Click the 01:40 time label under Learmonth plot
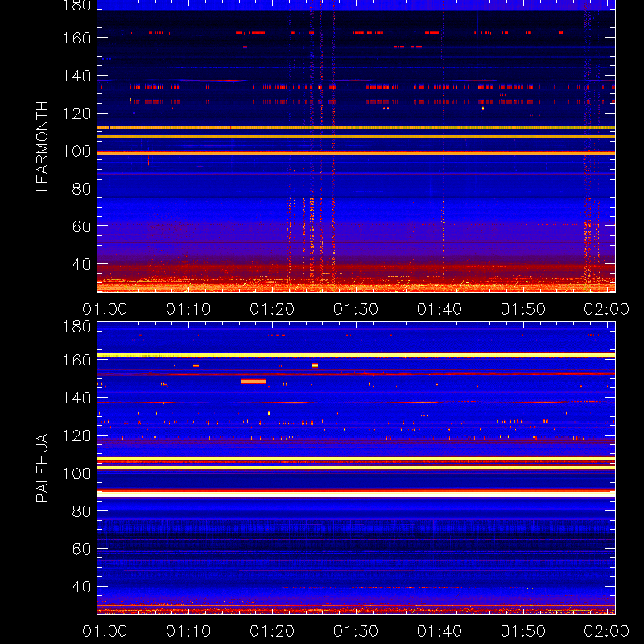The width and height of the screenshot is (644, 644). [x=440, y=309]
